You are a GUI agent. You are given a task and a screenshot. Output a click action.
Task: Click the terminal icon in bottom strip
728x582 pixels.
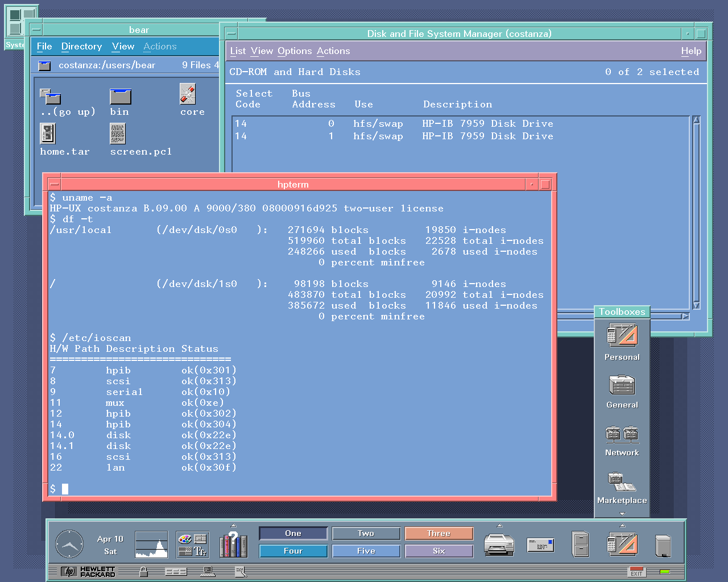(208, 572)
